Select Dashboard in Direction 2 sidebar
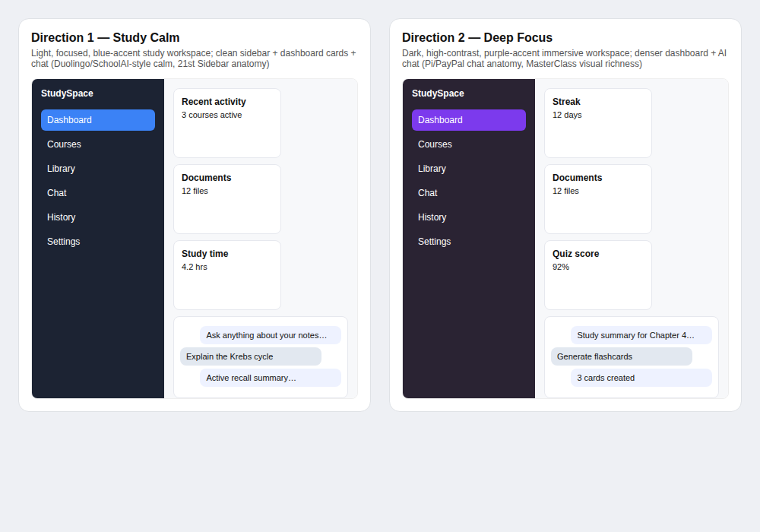Viewport: 760px width, 532px height. pyautogui.click(x=469, y=120)
